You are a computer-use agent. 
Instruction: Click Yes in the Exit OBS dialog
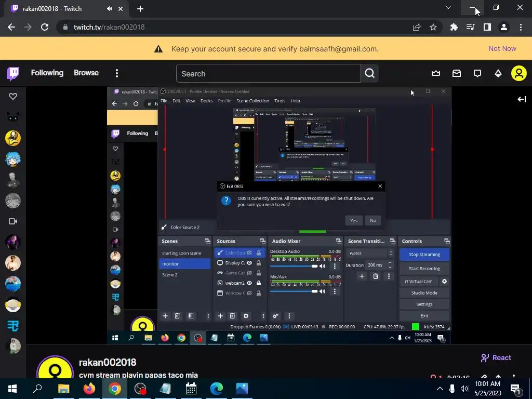point(354,220)
